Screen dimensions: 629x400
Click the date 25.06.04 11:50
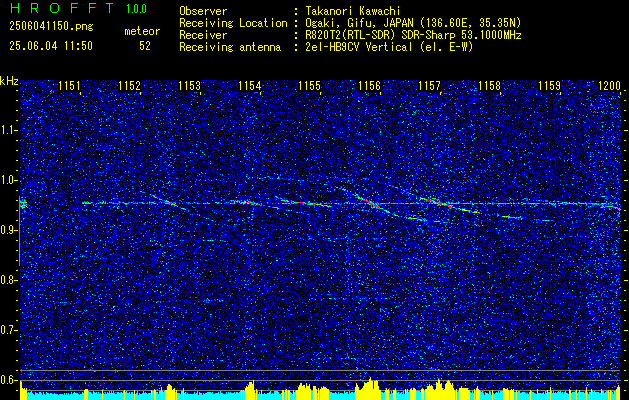51,46
